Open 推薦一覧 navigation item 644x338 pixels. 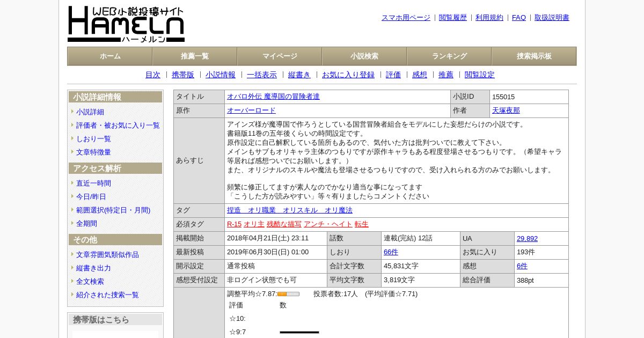click(195, 56)
